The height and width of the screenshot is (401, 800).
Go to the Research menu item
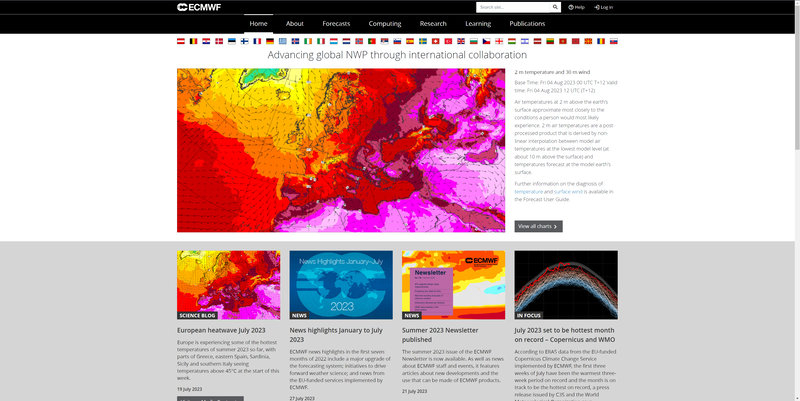click(433, 23)
